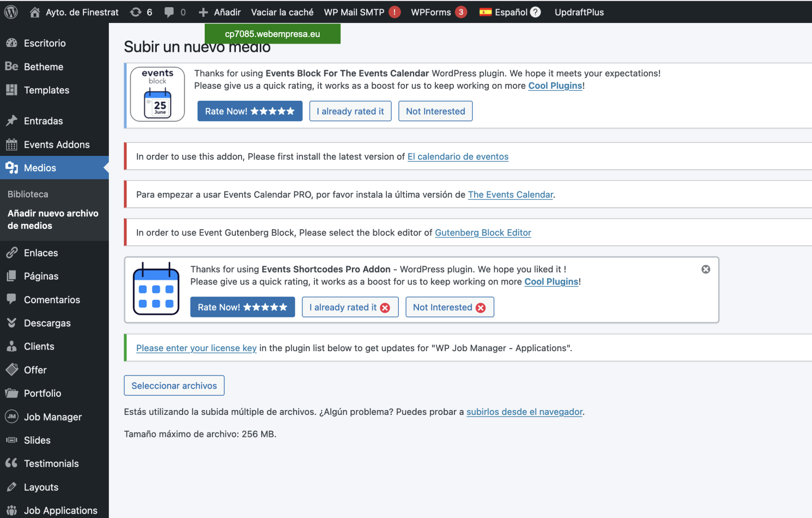Click the Descargas download icon
Image resolution: width=812 pixels, height=518 pixels.
[12, 323]
